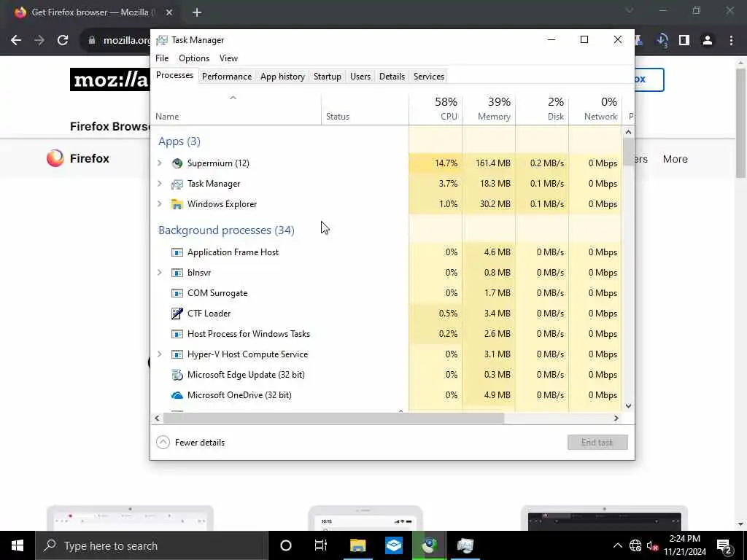Click the process list scroll up arrow
747x560 pixels.
tap(628, 133)
